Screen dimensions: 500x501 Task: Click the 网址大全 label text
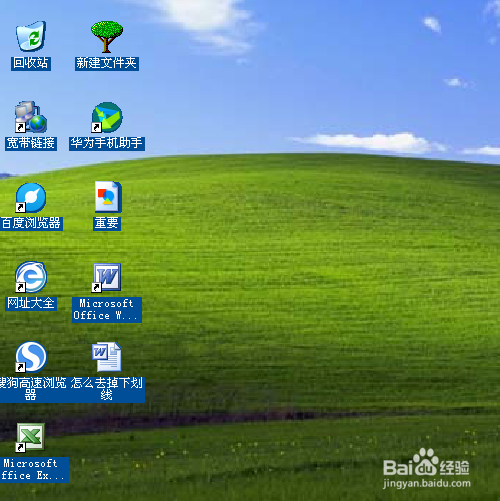(x=31, y=303)
